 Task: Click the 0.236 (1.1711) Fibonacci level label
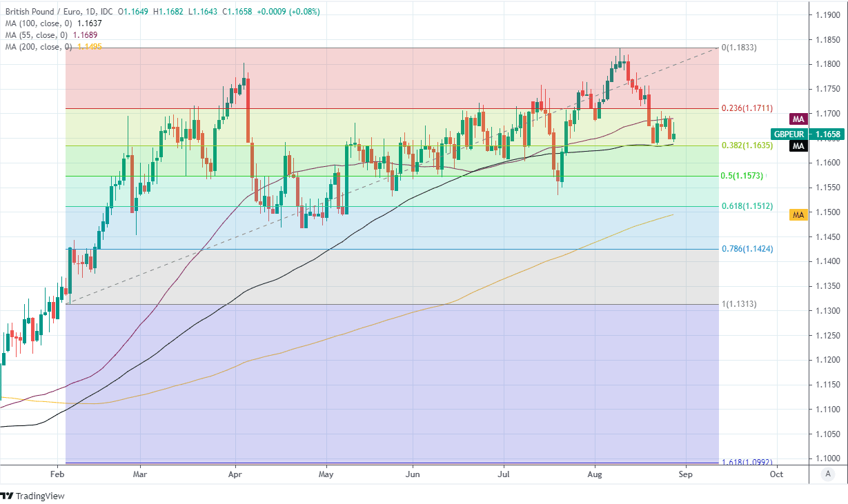[x=747, y=109]
